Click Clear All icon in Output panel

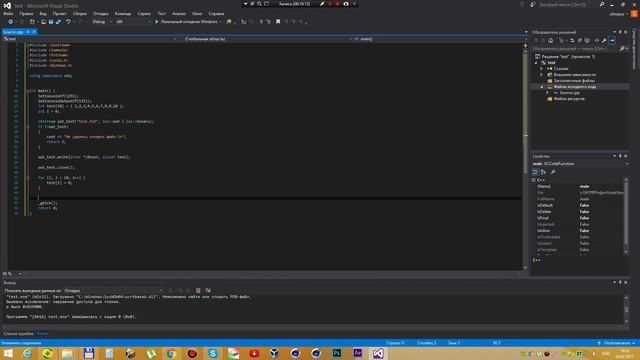click(198, 291)
